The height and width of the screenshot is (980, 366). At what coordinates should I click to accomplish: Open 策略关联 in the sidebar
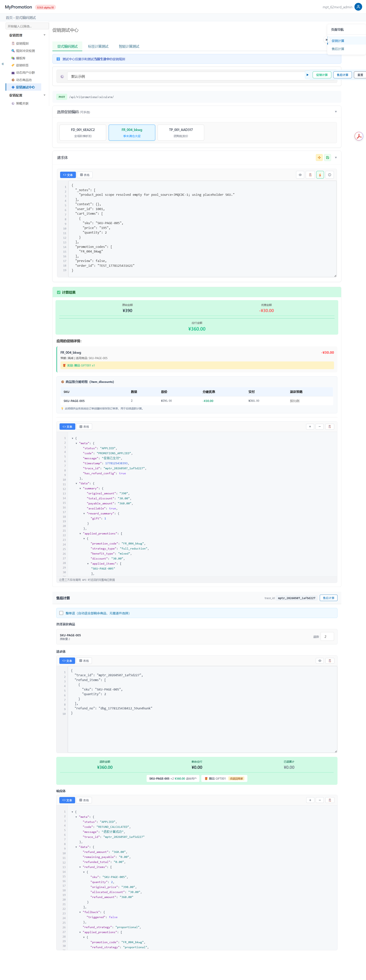pyautogui.click(x=22, y=104)
